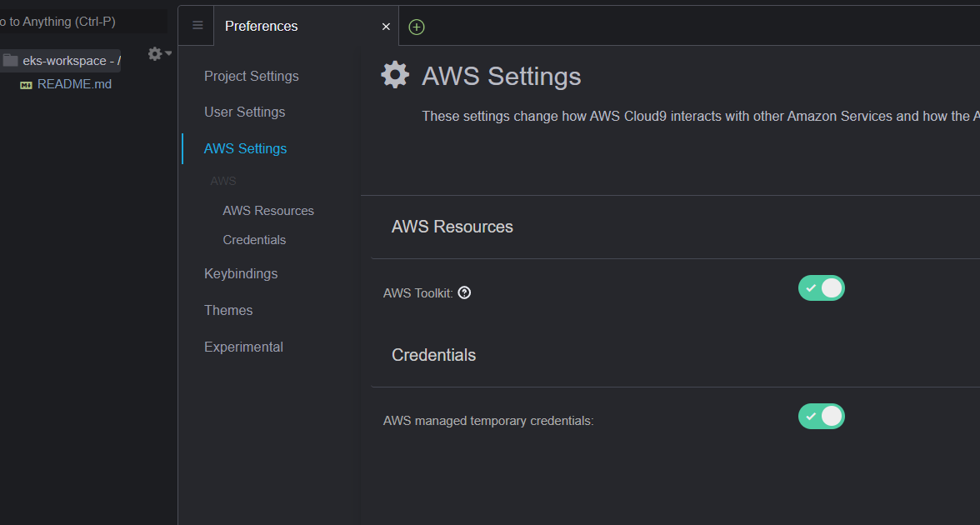Click the green plus new tab icon
Viewport: 980px width, 525px height.
pos(417,27)
